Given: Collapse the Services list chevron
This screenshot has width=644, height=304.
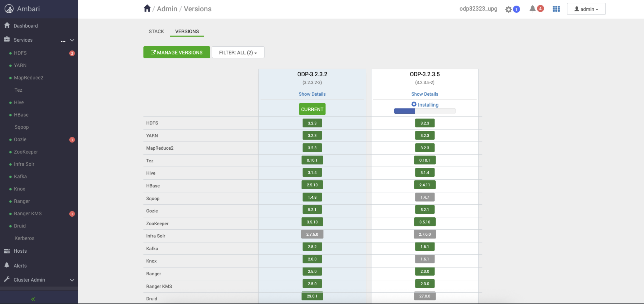Looking at the screenshot, I should tap(72, 40).
